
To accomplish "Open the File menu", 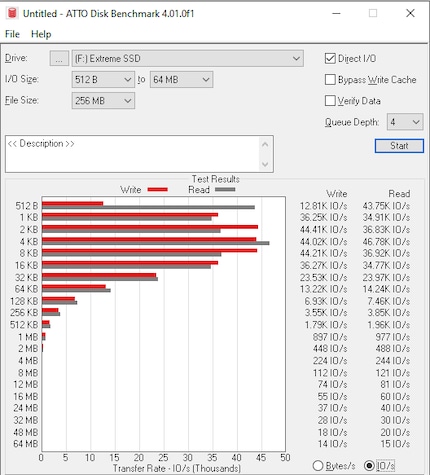I will click(x=12, y=34).
